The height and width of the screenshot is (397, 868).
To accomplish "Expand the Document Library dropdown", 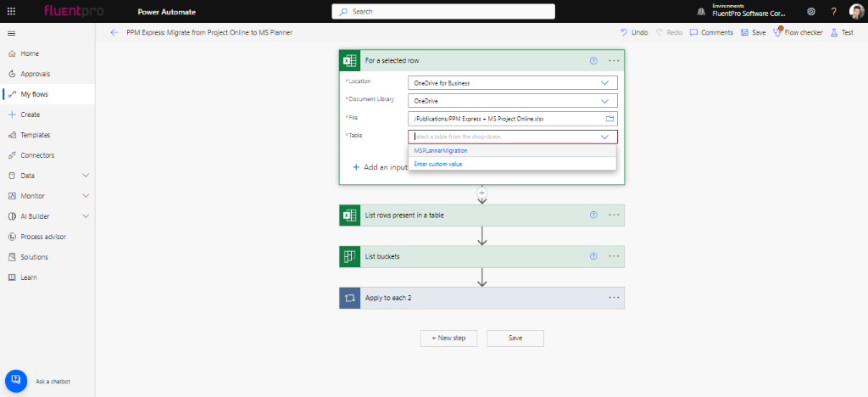I will click(x=604, y=101).
